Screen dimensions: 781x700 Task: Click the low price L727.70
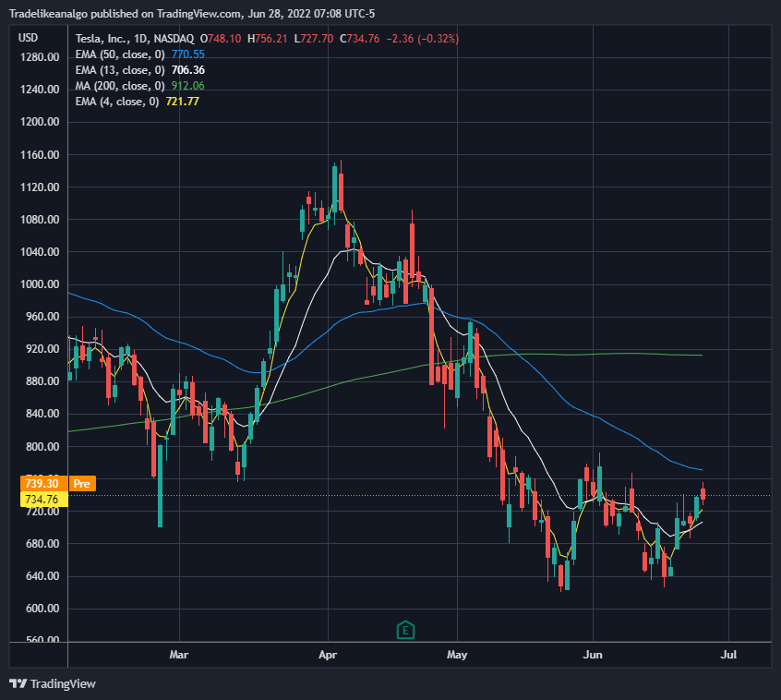314,39
